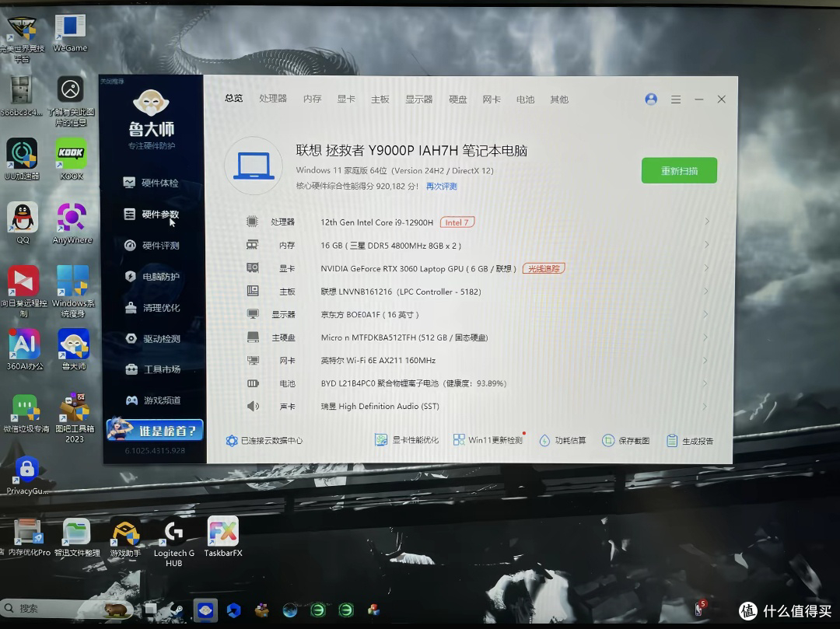Image resolution: width=840 pixels, height=629 pixels.
Task: Open the QQ desktop shortcut
Action: click(x=23, y=223)
